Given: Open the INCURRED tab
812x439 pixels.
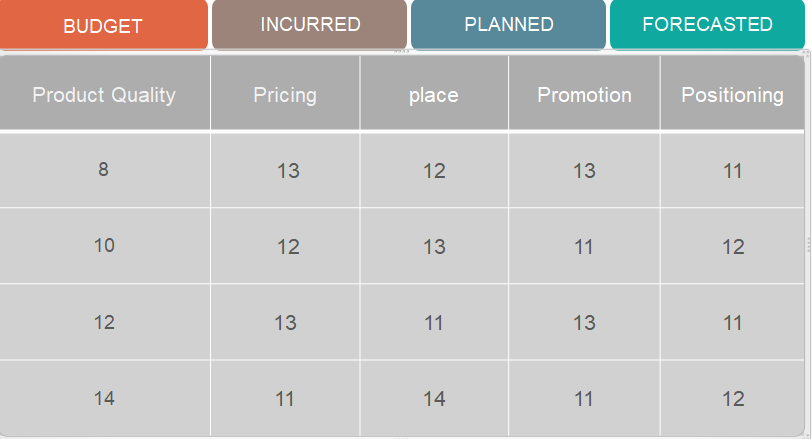Looking at the screenshot, I should pos(310,24).
